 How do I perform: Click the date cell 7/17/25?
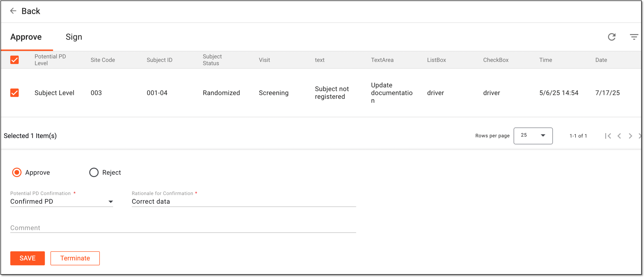[607, 93]
